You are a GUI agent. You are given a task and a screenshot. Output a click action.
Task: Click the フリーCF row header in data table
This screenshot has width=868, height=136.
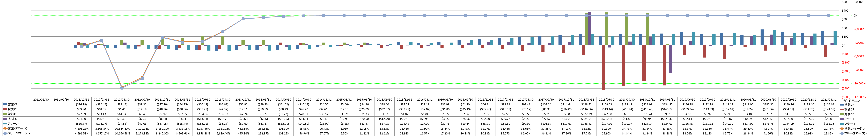[x=17, y=124]
